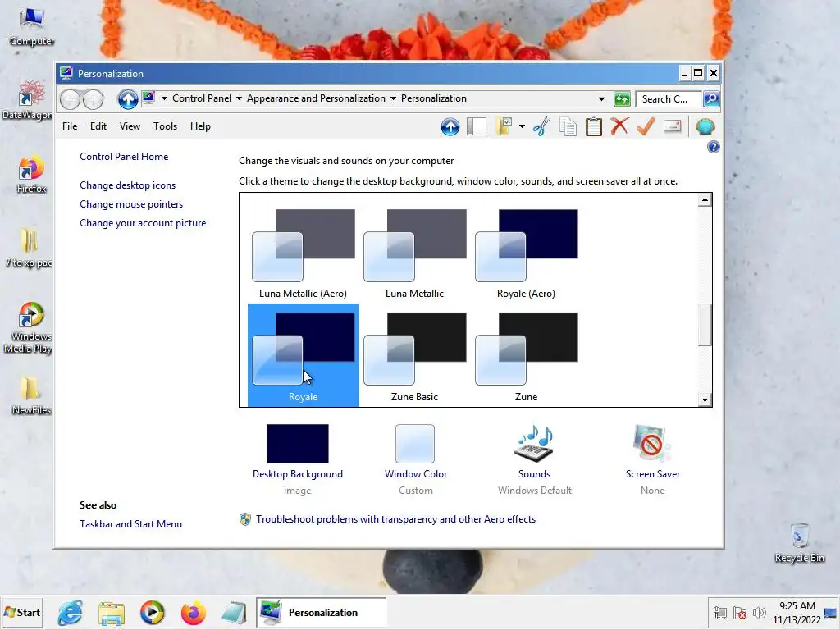Open Taskbar and Start Menu link
840x630 pixels.
[x=130, y=524]
